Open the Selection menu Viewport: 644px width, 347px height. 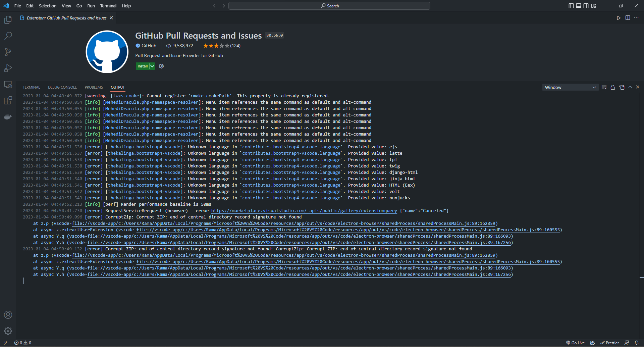tap(48, 6)
